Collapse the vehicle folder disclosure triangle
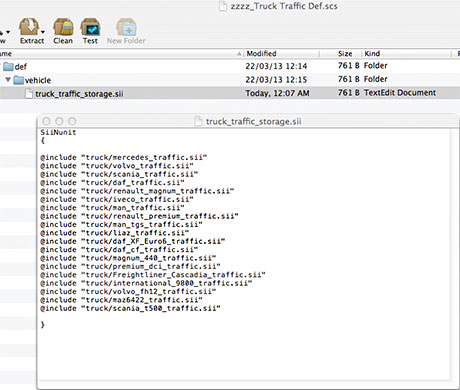460x390 pixels. [x=8, y=80]
